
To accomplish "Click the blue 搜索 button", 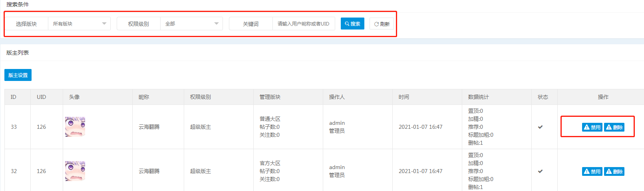I will [352, 24].
